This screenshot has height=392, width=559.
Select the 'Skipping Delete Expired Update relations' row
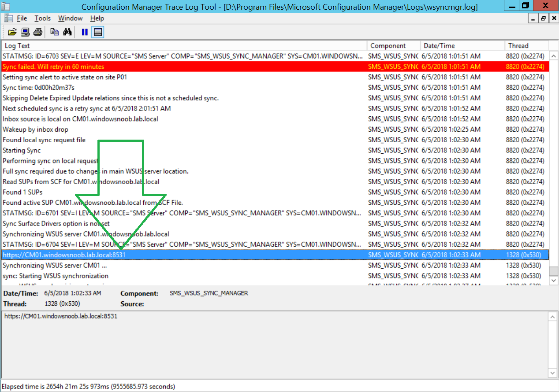pos(275,98)
